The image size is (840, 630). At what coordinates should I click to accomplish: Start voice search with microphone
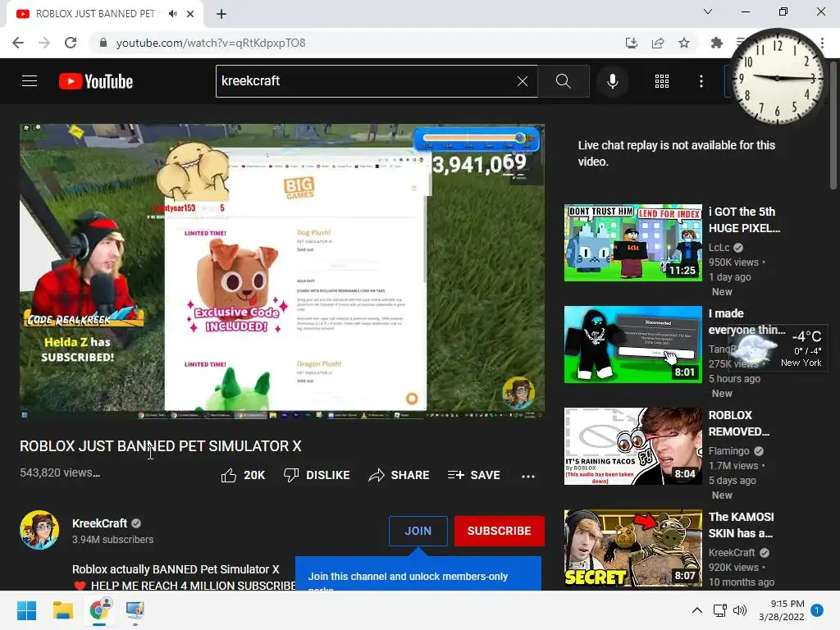point(612,81)
